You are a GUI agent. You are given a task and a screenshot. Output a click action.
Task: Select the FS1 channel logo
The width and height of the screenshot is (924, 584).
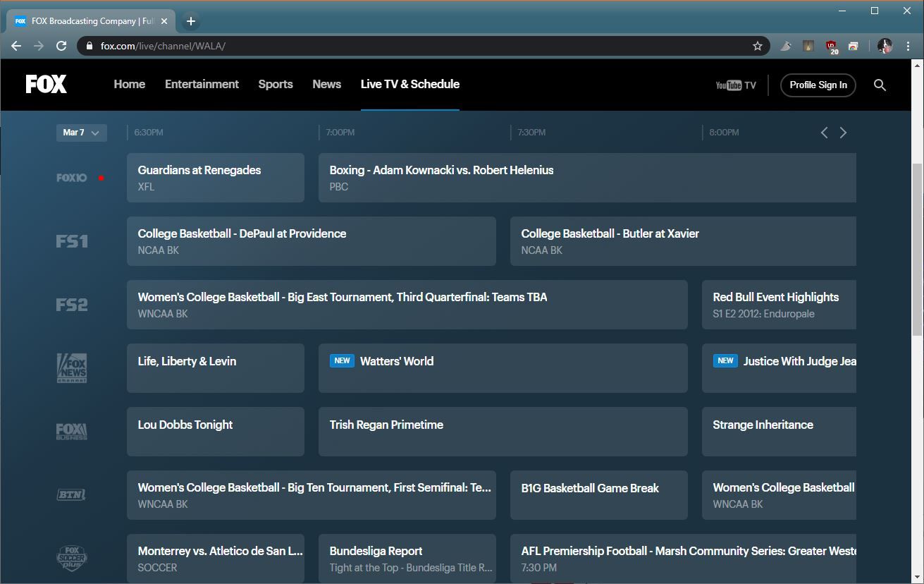72,241
